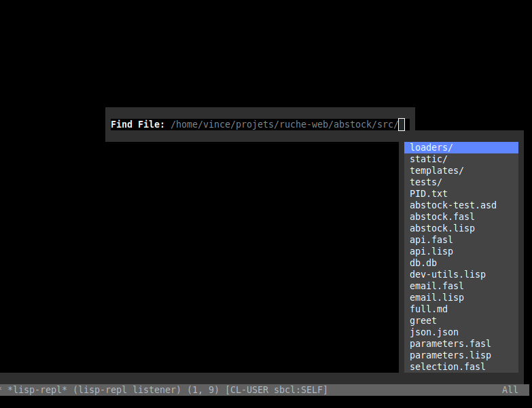Pick the tests/ folder from list
The width and height of the screenshot is (532, 408).
click(426, 182)
